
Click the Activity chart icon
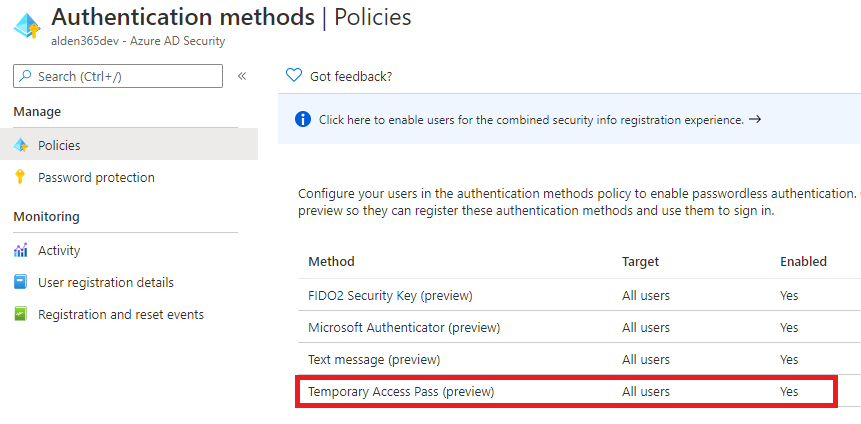21,251
